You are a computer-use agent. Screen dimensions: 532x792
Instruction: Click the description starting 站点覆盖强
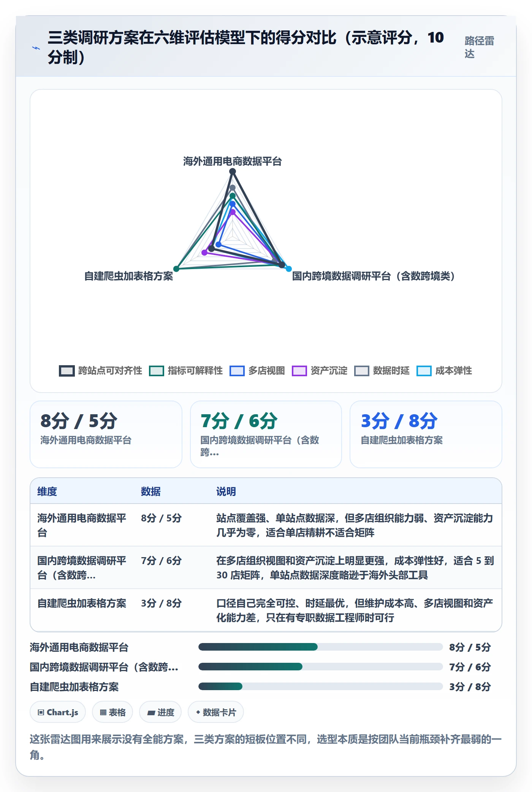pos(355,525)
